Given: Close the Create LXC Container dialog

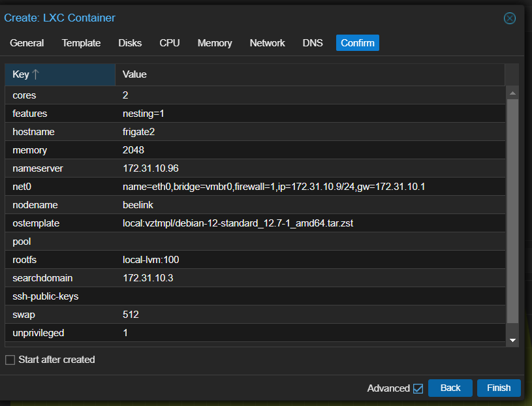Looking at the screenshot, I should 509,18.
